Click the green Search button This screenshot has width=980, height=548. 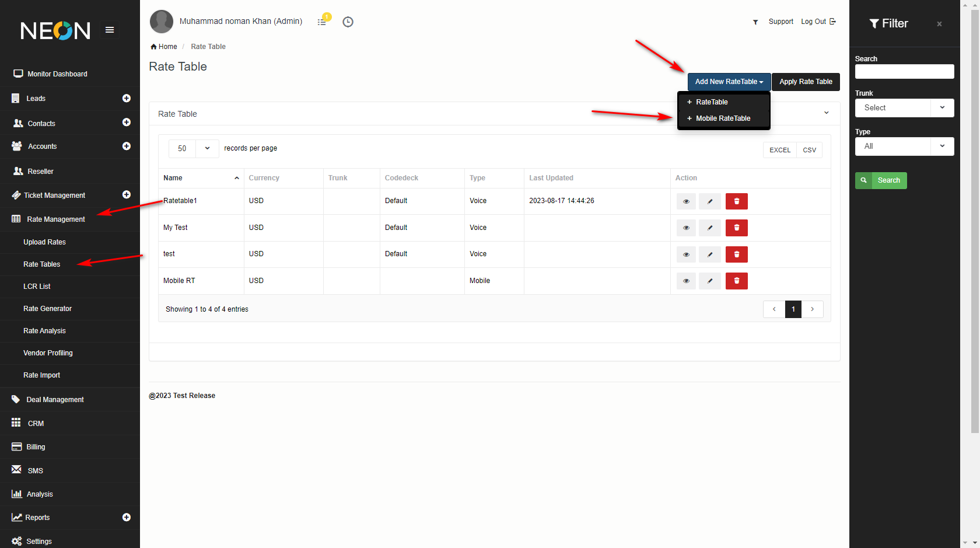(881, 180)
